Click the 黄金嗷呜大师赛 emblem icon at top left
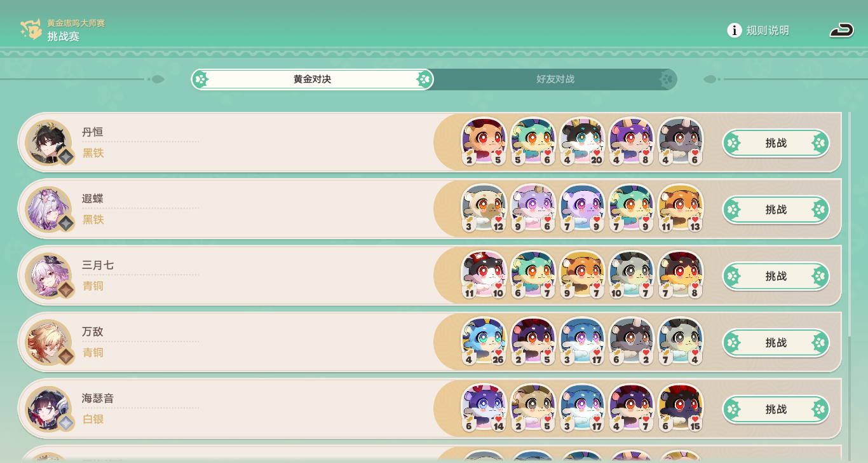868x463 pixels. coord(31,29)
